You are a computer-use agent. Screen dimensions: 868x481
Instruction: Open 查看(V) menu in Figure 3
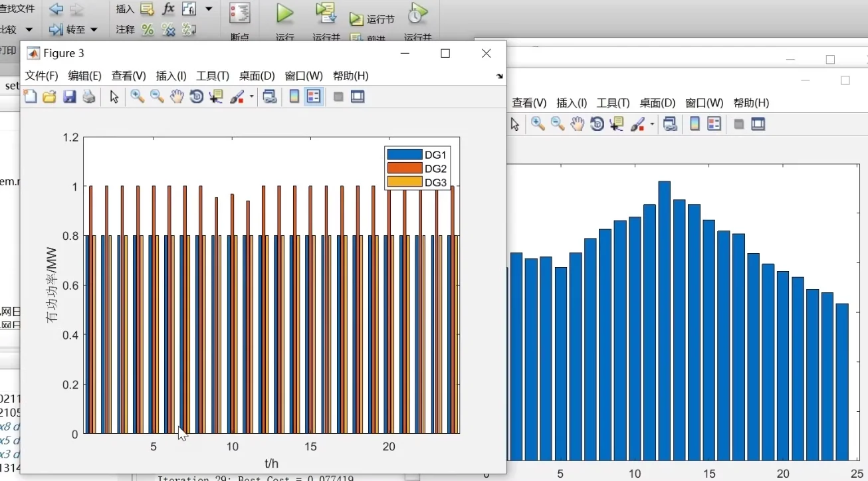[129, 76]
